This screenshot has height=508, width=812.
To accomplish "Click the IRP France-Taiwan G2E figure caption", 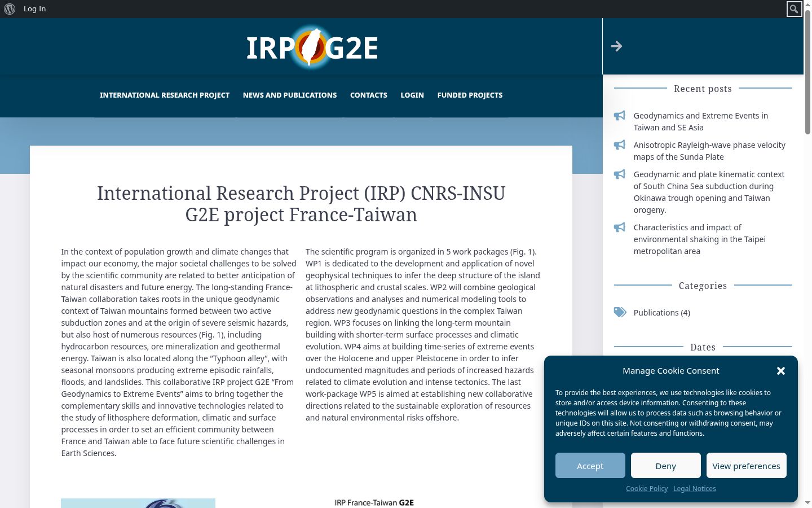I will pyautogui.click(x=374, y=502).
